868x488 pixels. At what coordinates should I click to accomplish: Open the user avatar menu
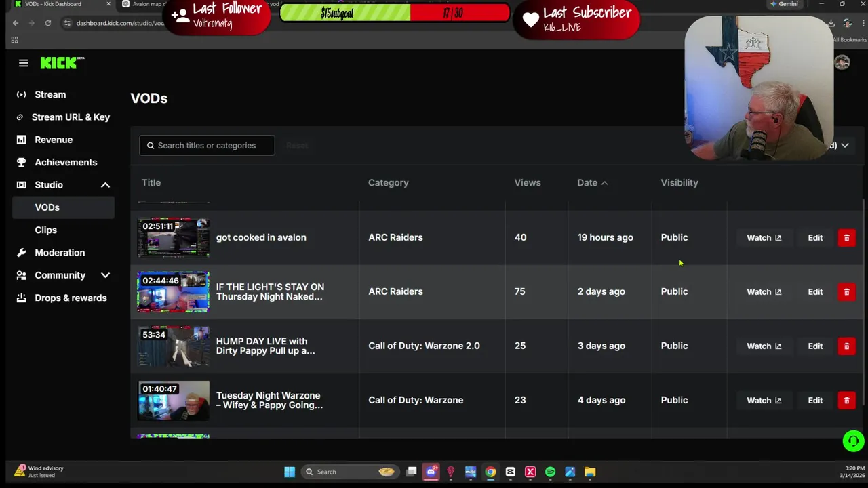(x=842, y=62)
